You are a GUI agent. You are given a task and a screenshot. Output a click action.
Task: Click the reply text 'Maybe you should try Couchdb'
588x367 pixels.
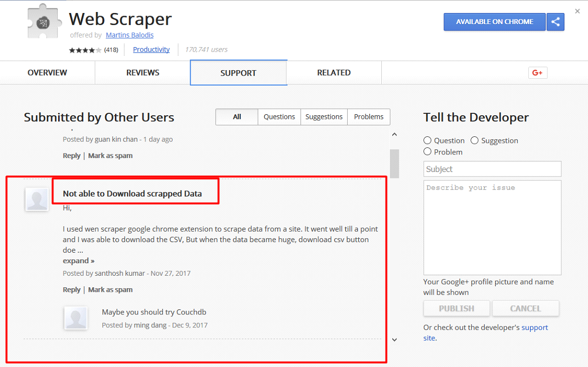click(154, 312)
